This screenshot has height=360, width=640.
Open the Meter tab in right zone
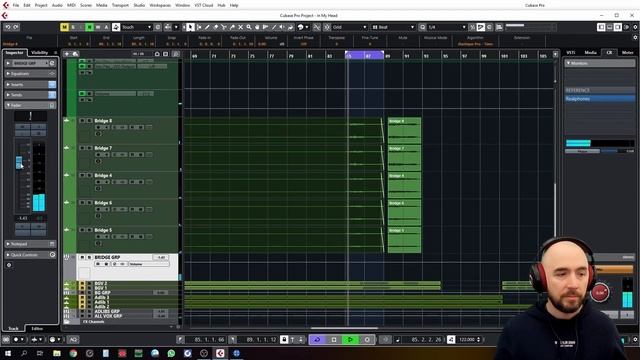627,53
